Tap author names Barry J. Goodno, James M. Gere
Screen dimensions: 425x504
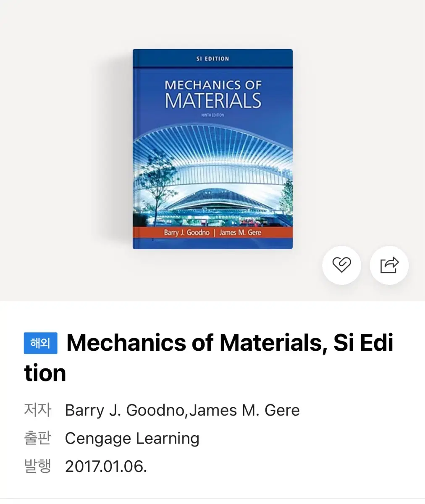click(182, 410)
